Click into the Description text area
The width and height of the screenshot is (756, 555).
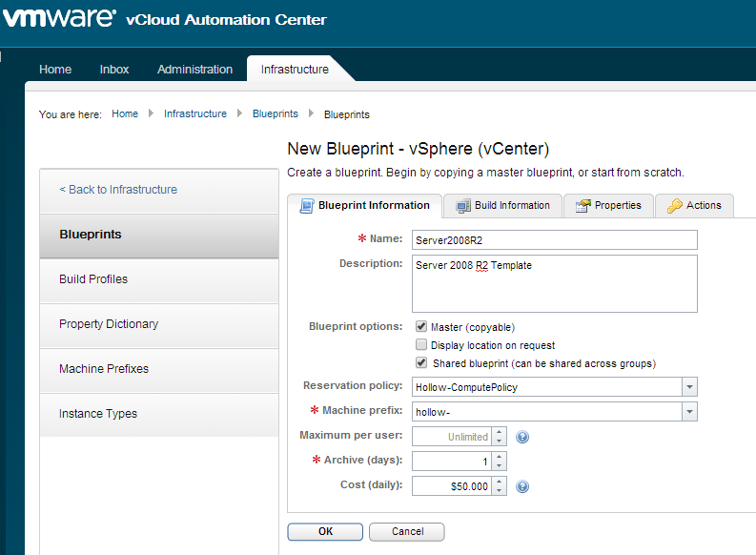click(x=554, y=283)
